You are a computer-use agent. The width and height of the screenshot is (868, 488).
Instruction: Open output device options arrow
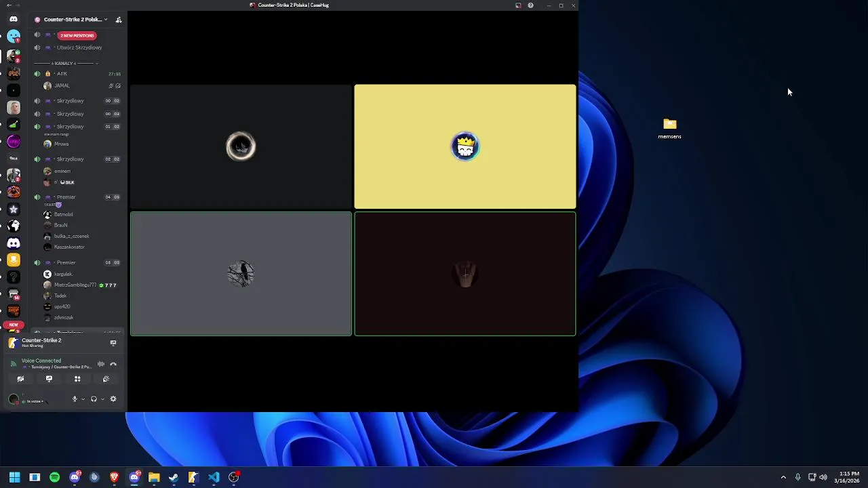102,399
